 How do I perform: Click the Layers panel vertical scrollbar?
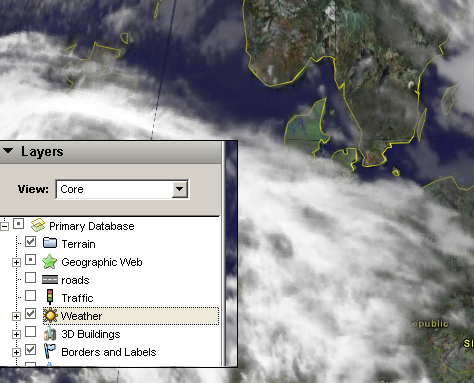(x=224, y=253)
